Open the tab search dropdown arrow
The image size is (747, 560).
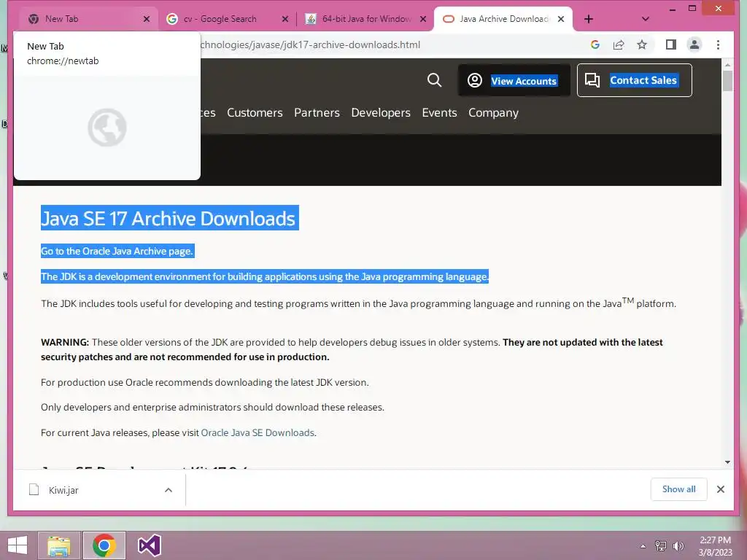(646, 19)
